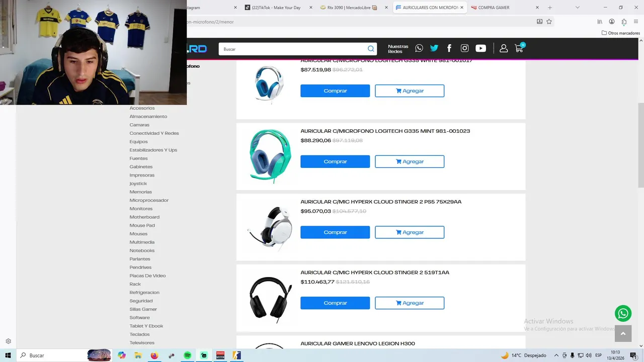Open Monitores category

point(141,209)
